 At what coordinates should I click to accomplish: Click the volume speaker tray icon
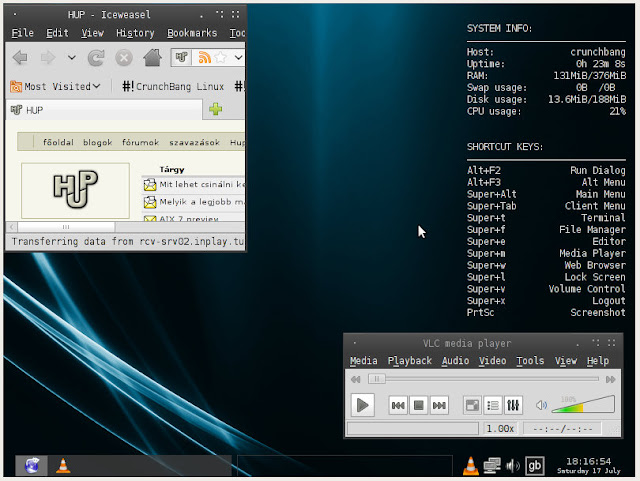[513, 465]
